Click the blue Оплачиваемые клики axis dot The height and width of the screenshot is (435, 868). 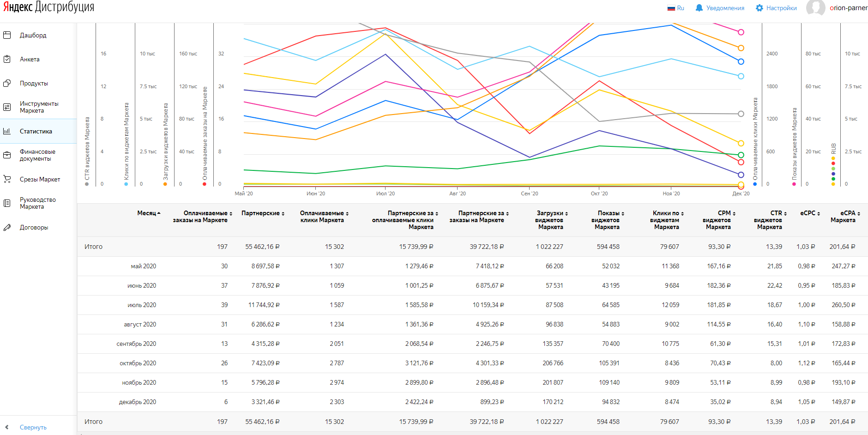tap(755, 184)
